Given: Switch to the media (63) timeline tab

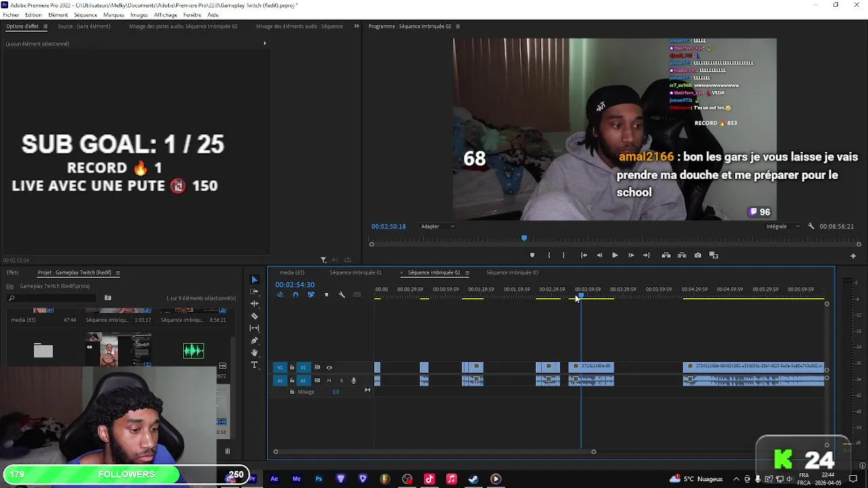Looking at the screenshot, I should (292, 272).
